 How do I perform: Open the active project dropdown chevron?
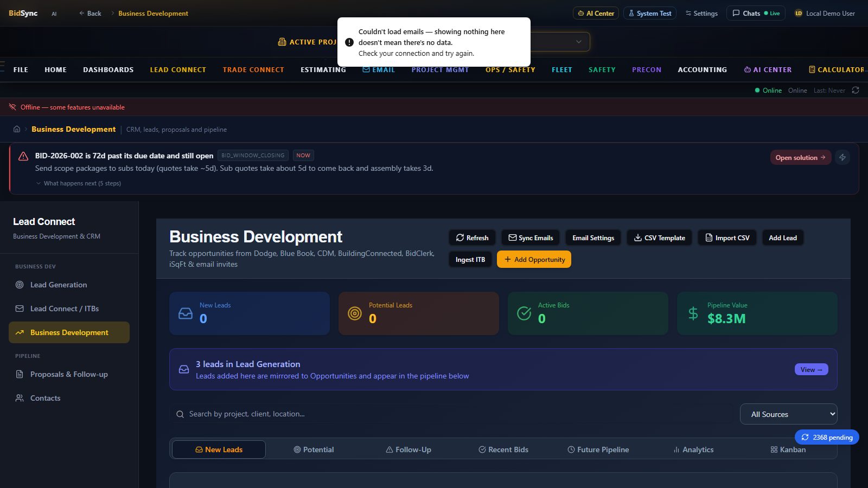pos(579,42)
